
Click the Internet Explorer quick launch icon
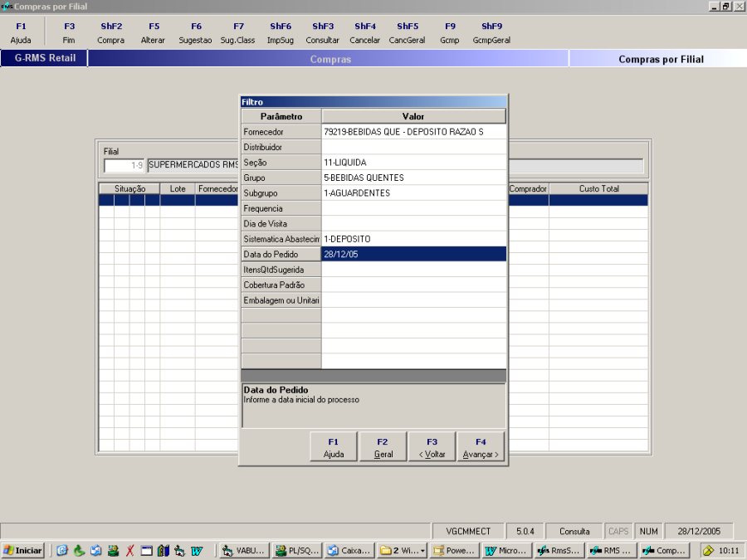tap(62, 551)
